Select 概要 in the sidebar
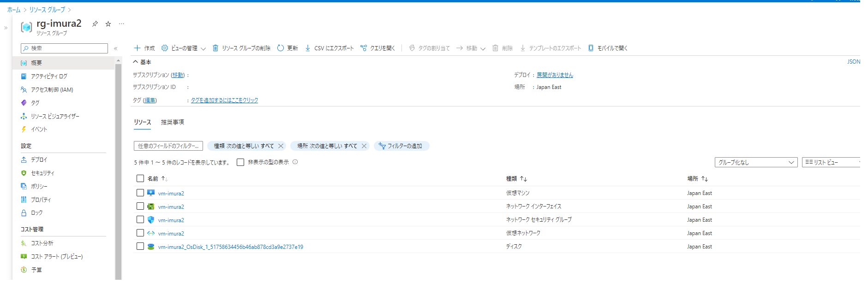 [64, 63]
